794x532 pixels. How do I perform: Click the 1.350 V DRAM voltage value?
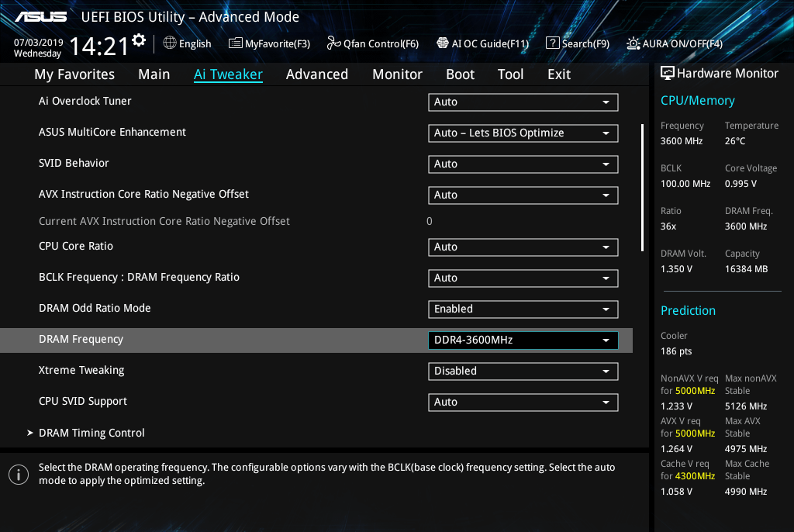point(676,268)
